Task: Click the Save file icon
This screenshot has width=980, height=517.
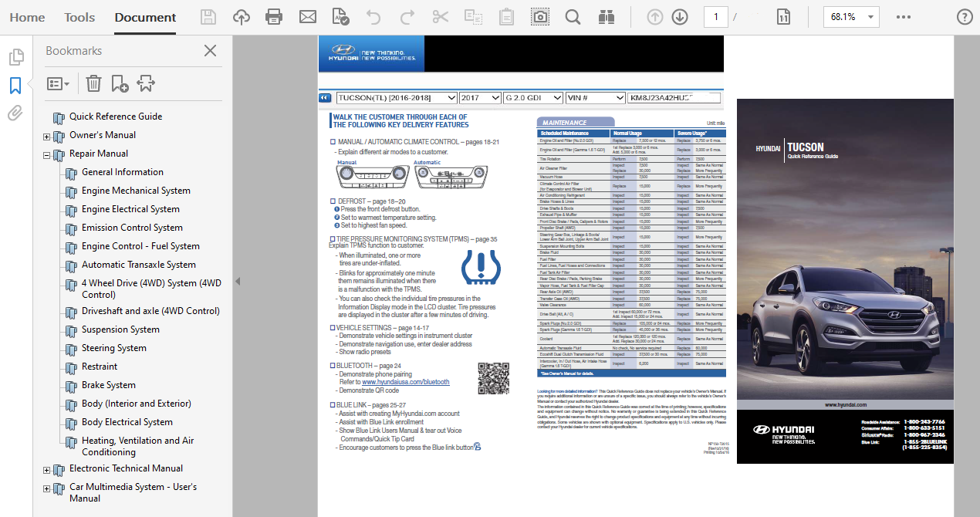Action: point(208,17)
